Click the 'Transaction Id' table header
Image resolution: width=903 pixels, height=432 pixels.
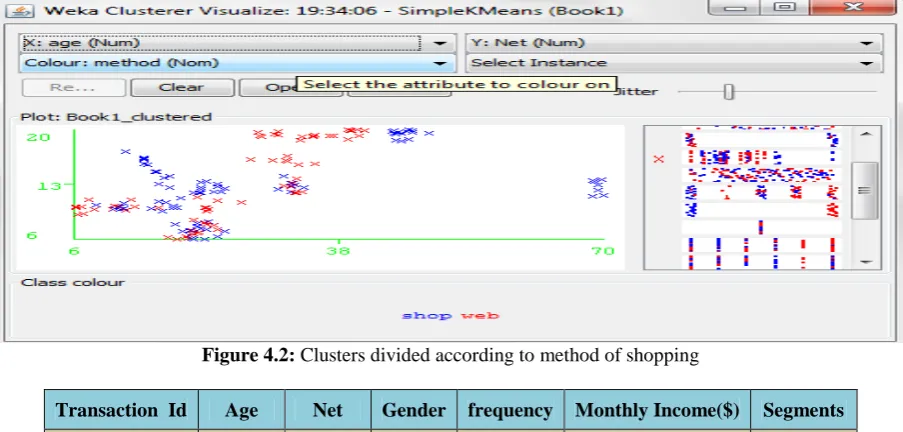click(122, 410)
